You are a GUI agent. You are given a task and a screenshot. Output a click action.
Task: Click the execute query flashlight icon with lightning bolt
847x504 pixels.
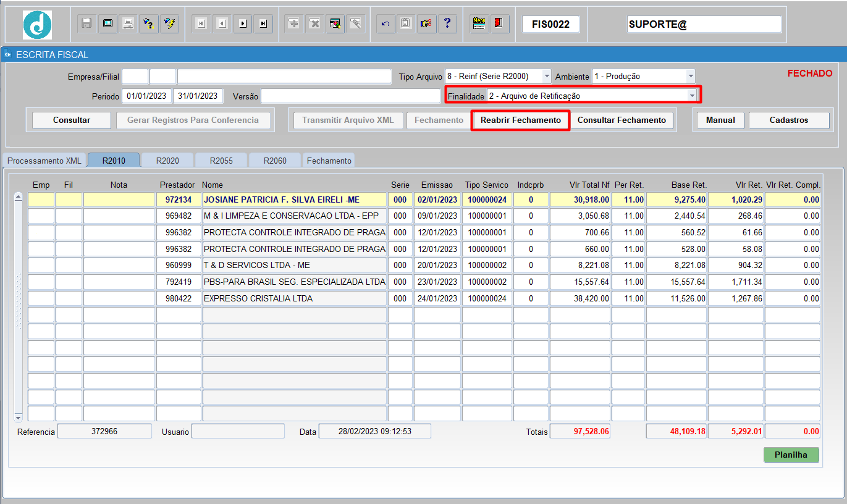coord(169,23)
